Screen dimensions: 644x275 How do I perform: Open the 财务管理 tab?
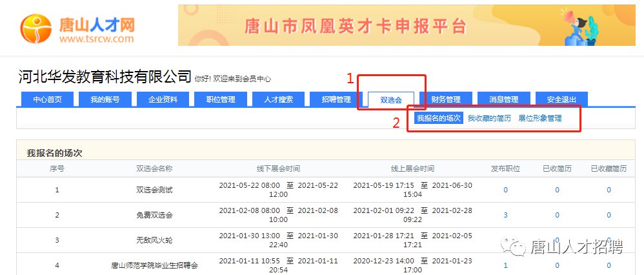point(446,99)
